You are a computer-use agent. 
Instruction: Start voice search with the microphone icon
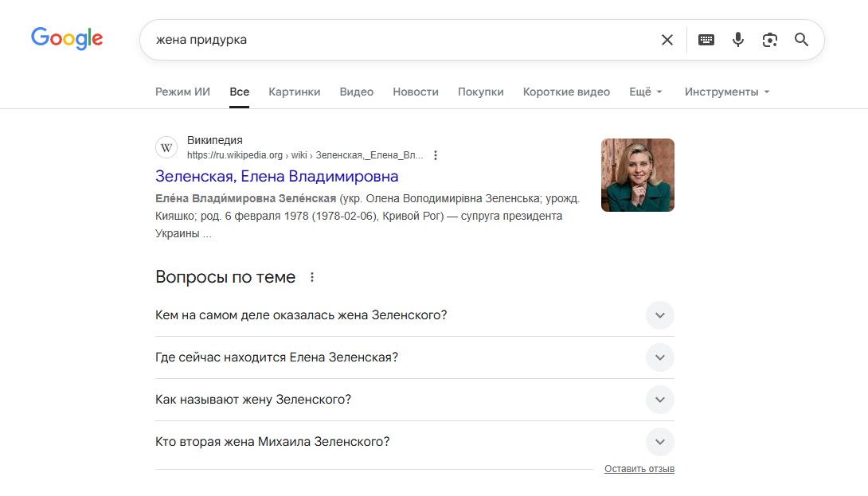point(738,40)
